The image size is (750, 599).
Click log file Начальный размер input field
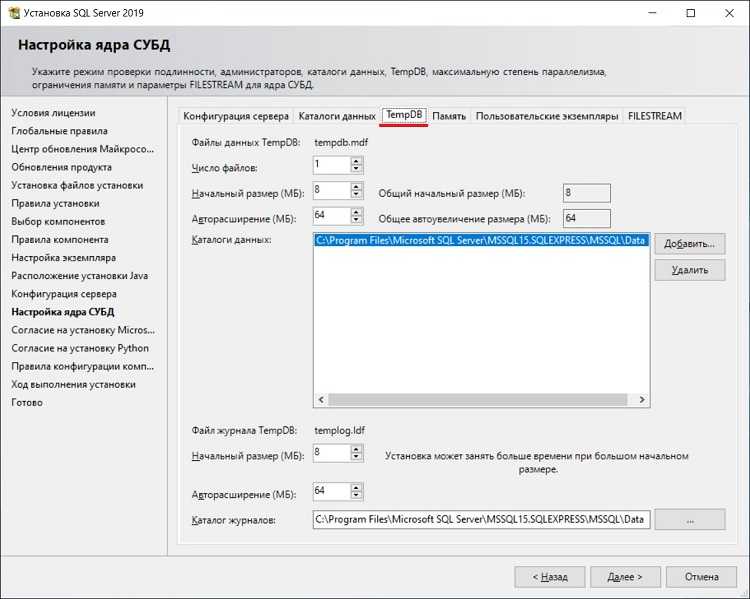pyautogui.click(x=332, y=453)
